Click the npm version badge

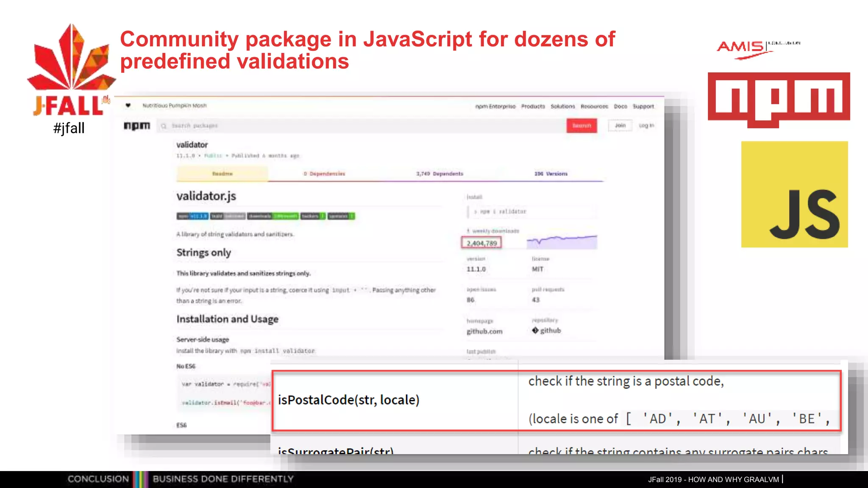[192, 216]
